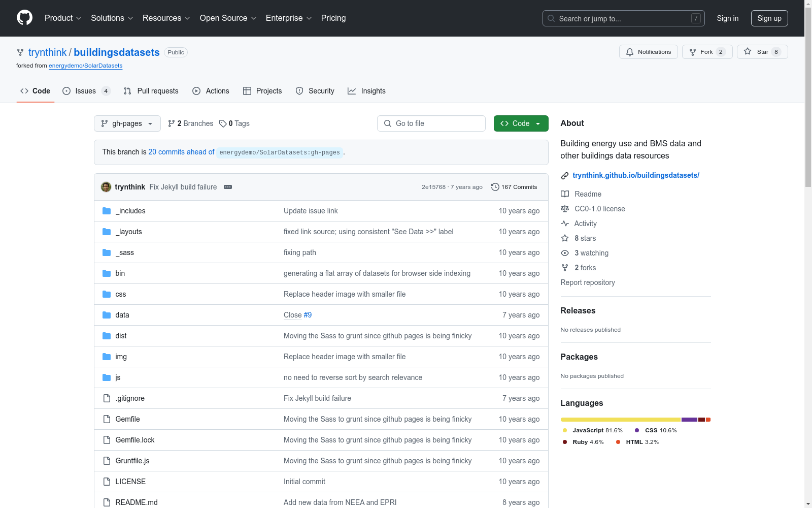The image size is (812, 508).
Task: Open the #9 issue reference link
Action: [308, 315]
